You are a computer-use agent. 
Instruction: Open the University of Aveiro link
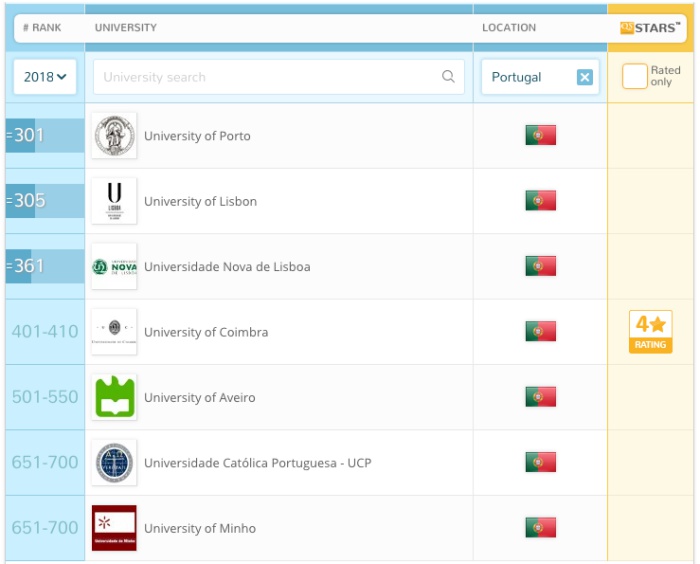pyautogui.click(x=200, y=397)
